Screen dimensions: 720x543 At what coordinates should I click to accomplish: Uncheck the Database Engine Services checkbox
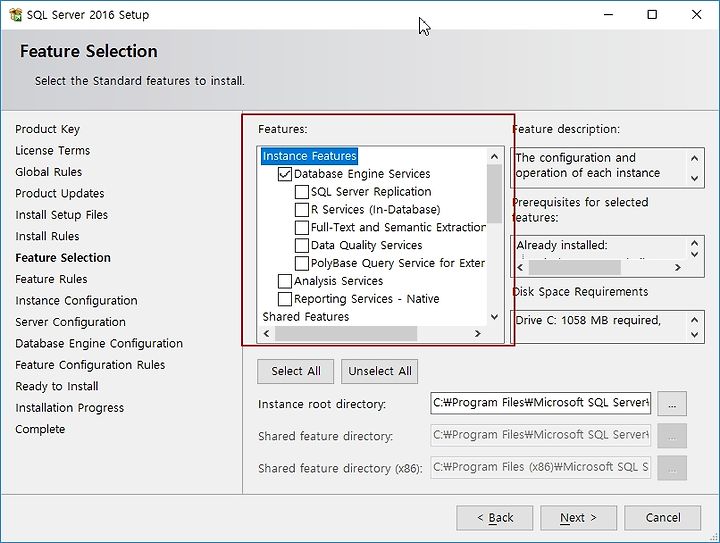pyautogui.click(x=285, y=174)
